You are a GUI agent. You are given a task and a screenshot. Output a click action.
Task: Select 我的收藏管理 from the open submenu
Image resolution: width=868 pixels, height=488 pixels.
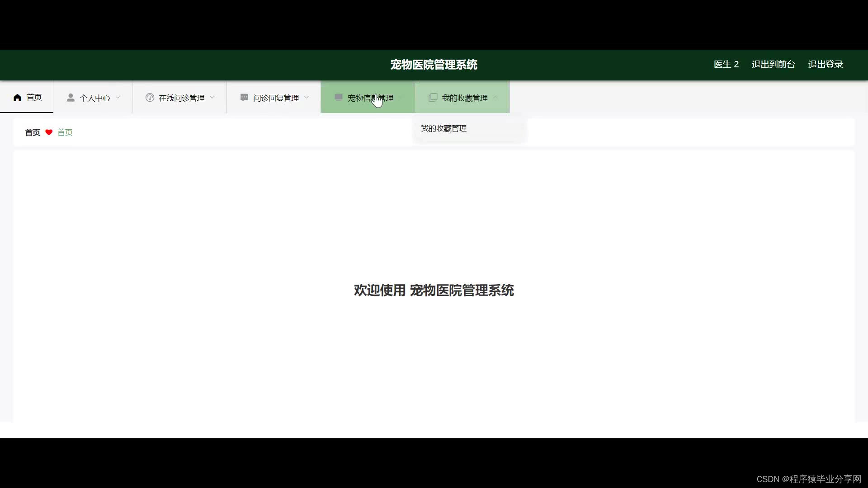point(443,128)
